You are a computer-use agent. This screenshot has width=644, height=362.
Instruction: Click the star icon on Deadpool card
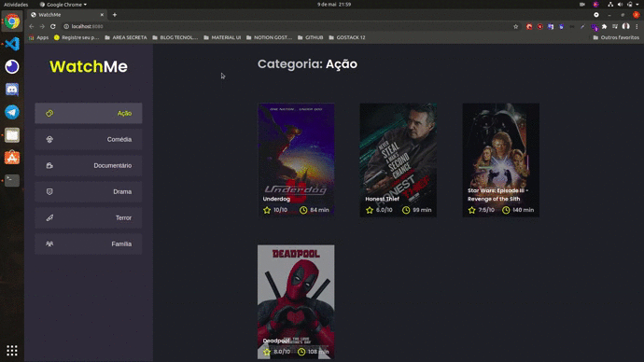coord(267,352)
